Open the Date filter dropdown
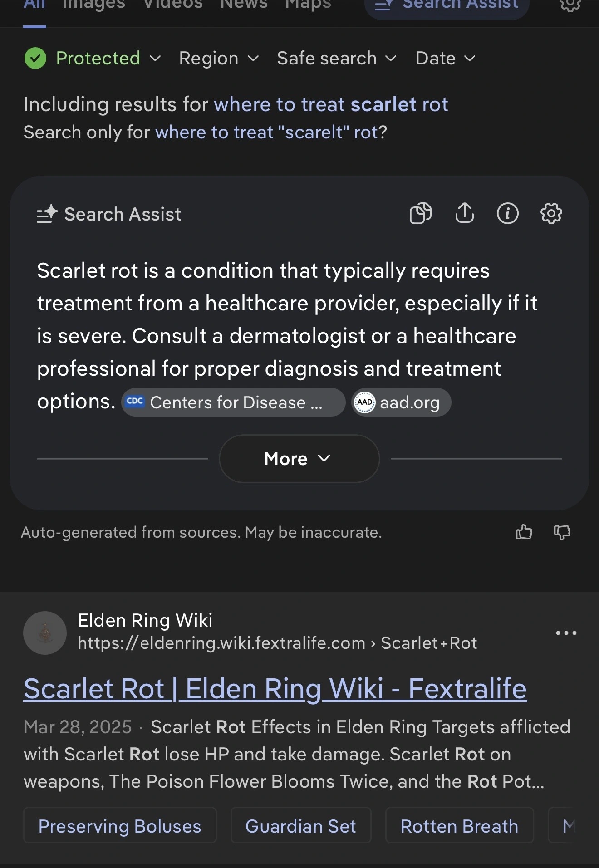The image size is (599, 868). click(x=445, y=58)
